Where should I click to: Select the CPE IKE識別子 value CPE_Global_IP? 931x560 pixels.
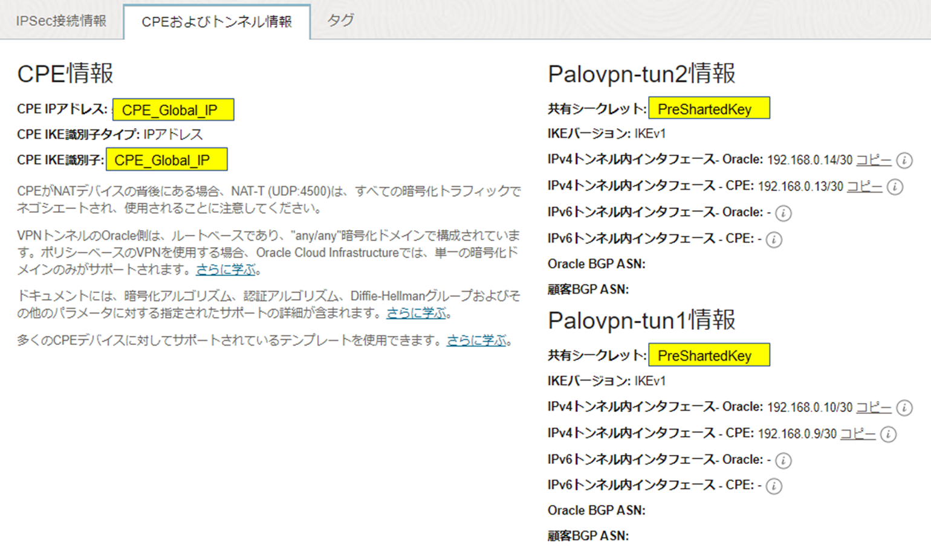pyautogui.click(x=167, y=160)
